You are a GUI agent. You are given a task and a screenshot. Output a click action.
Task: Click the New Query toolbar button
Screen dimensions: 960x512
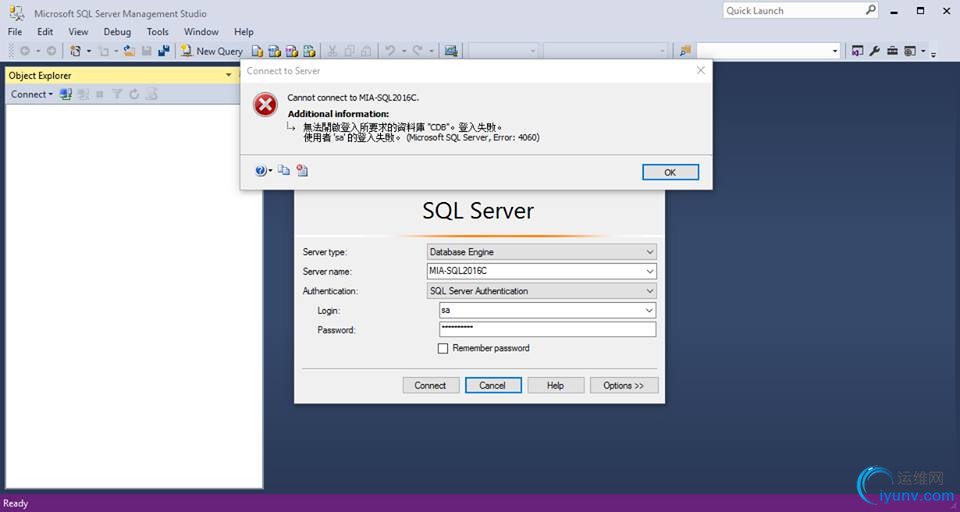click(212, 51)
